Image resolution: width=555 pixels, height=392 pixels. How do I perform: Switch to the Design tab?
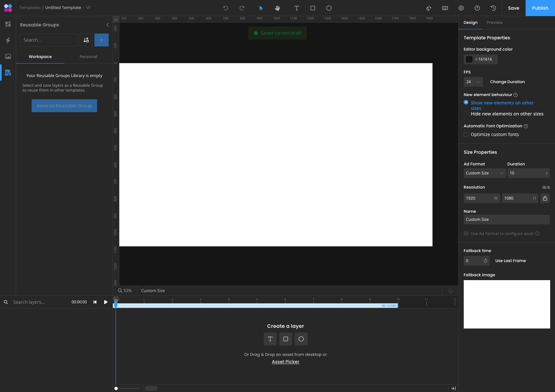pos(471,23)
